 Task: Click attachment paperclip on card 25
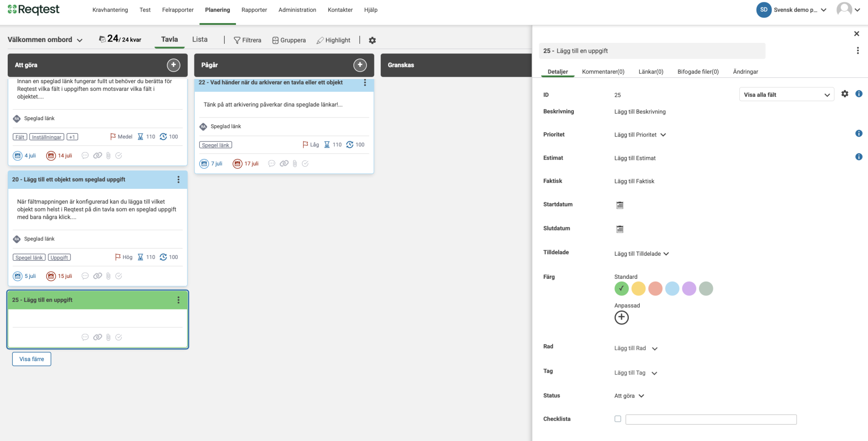108,337
